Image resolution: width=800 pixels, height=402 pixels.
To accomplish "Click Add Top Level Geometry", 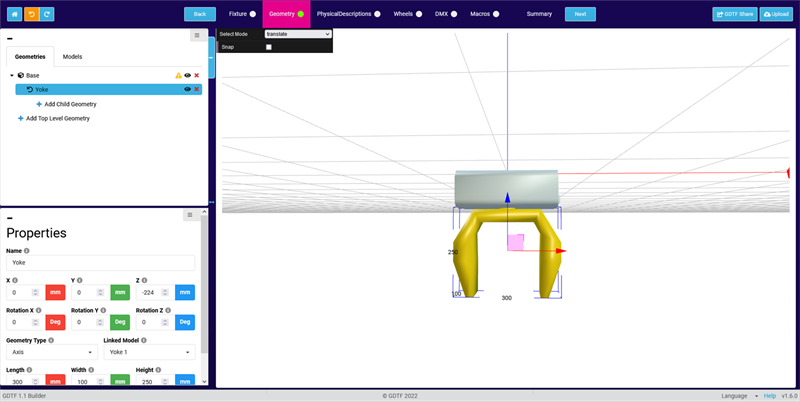I will [57, 118].
